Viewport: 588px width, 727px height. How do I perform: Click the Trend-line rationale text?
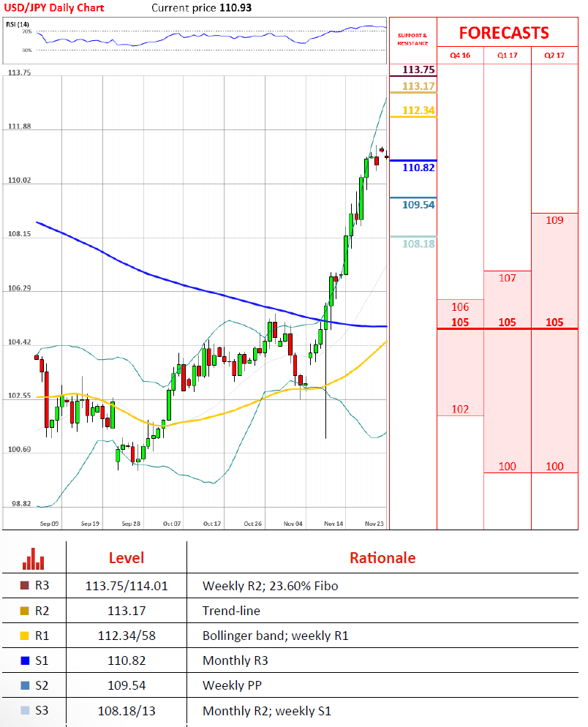pyautogui.click(x=231, y=611)
